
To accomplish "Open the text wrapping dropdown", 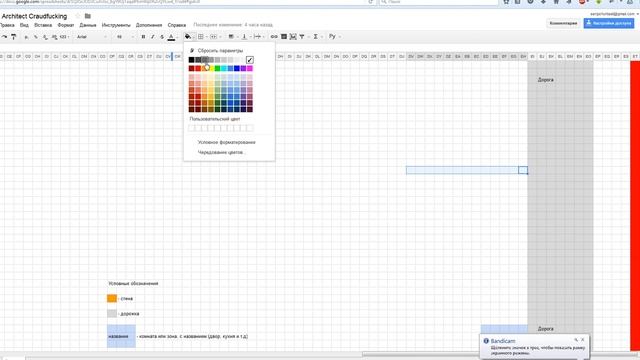I will point(258,37).
